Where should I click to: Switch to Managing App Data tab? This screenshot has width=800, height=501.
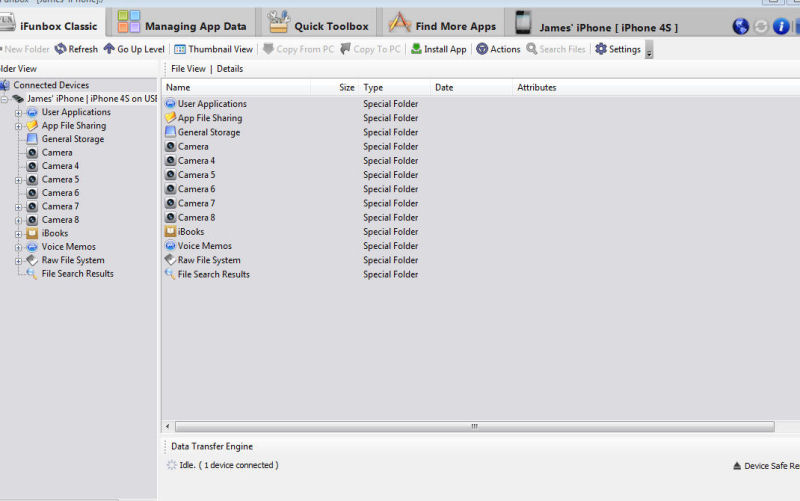coord(182,23)
